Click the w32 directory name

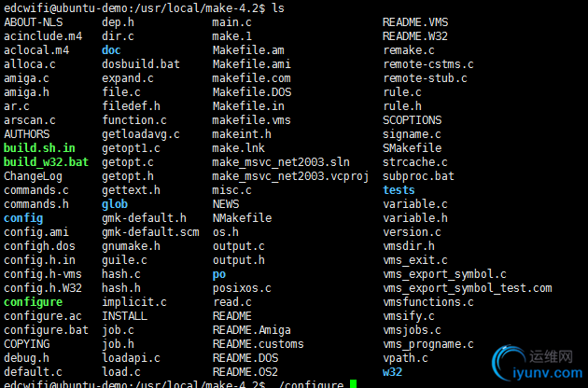coord(392,372)
